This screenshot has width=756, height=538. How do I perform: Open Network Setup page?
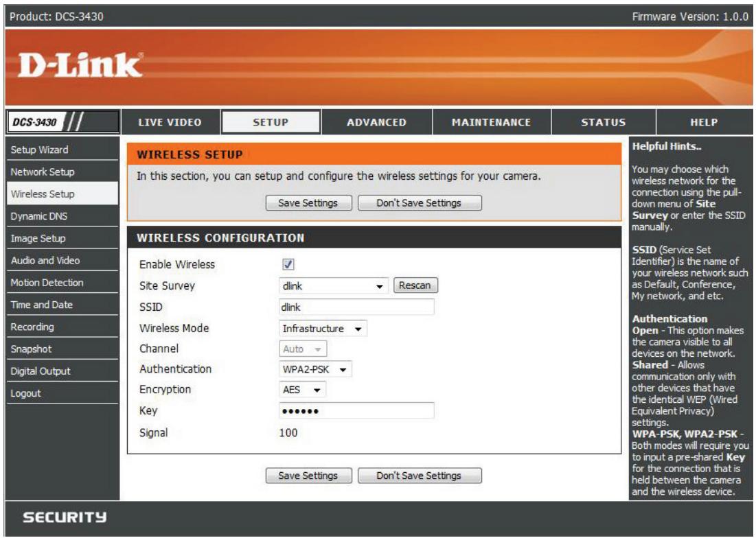62,172
